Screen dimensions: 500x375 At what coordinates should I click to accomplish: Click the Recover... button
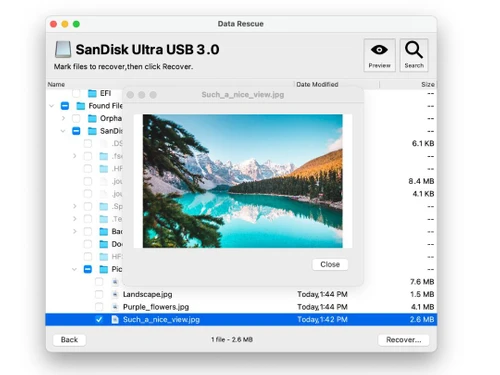(x=403, y=340)
